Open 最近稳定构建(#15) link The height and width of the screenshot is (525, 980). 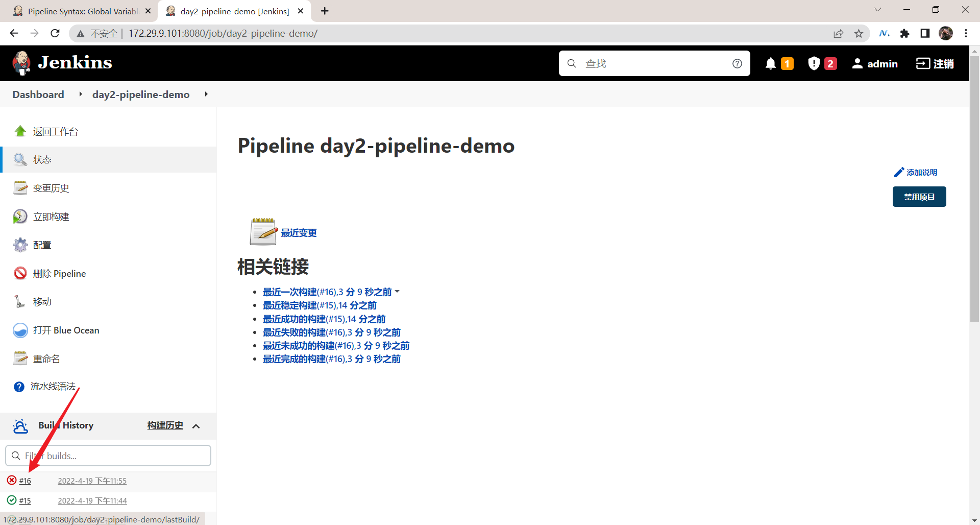pos(320,305)
